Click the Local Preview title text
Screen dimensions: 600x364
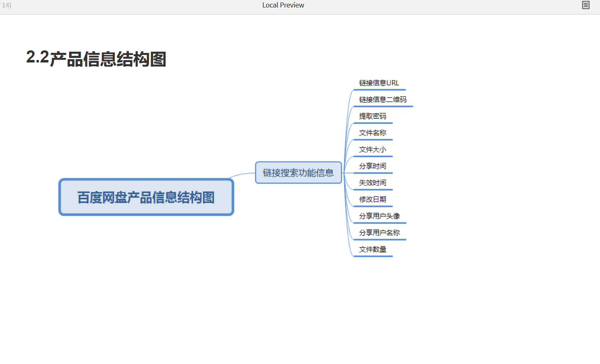click(283, 5)
